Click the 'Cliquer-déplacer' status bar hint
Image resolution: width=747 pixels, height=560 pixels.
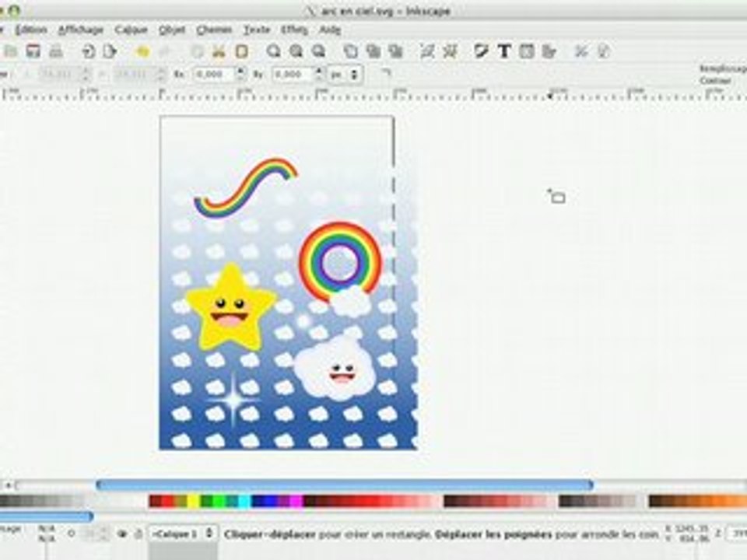click(x=270, y=534)
